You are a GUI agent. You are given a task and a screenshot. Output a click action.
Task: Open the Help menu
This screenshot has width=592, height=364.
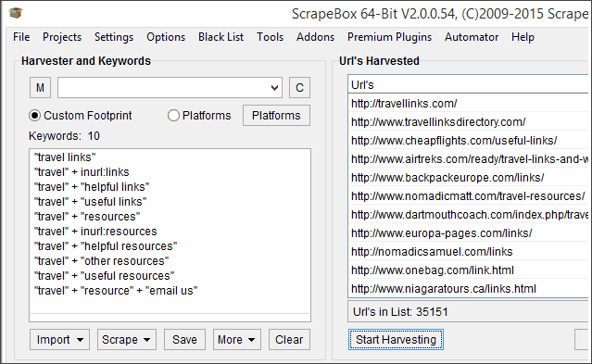click(523, 37)
